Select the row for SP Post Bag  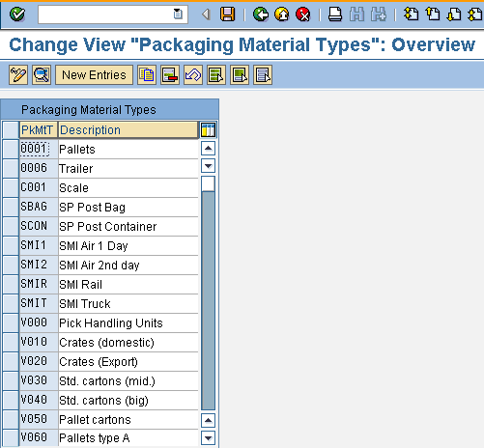click(x=11, y=207)
